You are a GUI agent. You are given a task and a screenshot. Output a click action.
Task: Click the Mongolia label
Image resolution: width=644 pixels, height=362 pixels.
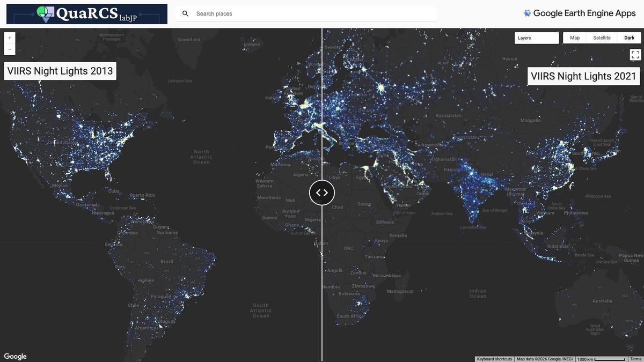point(530,120)
